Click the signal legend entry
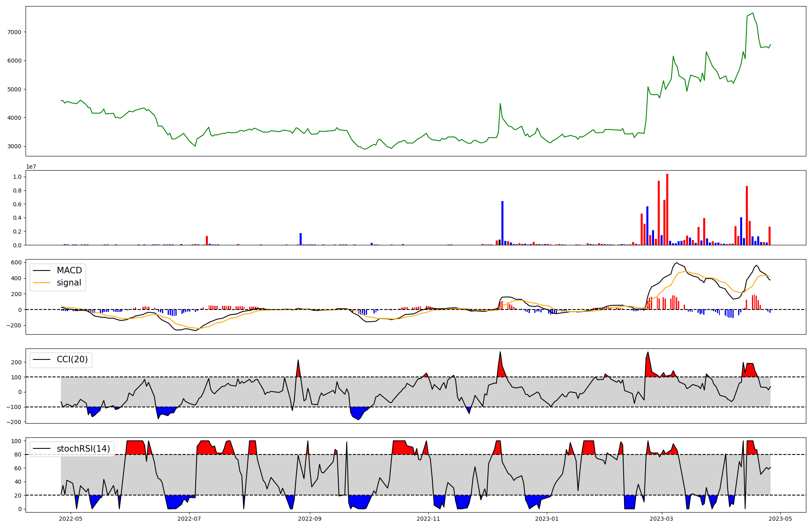This screenshot has width=812, height=528. [x=69, y=283]
